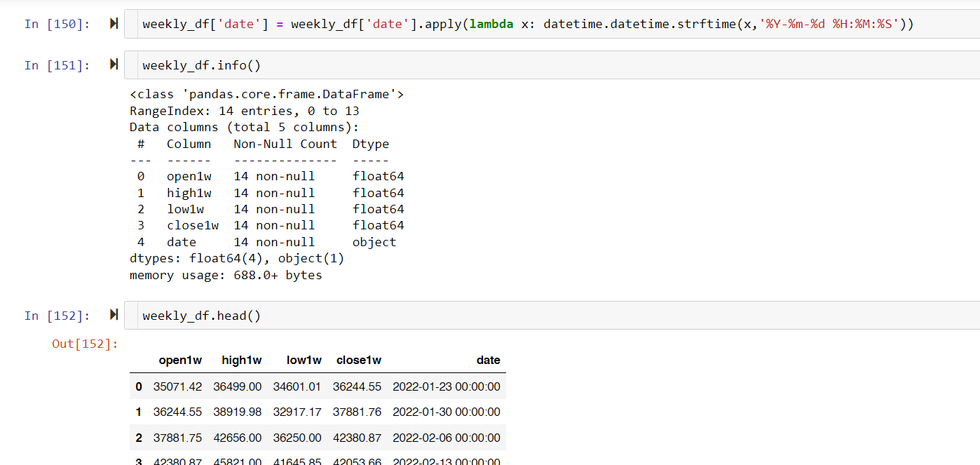980x465 pixels.
Task: Select row index 0 in dataframe
Action: (x=139, y=386)
